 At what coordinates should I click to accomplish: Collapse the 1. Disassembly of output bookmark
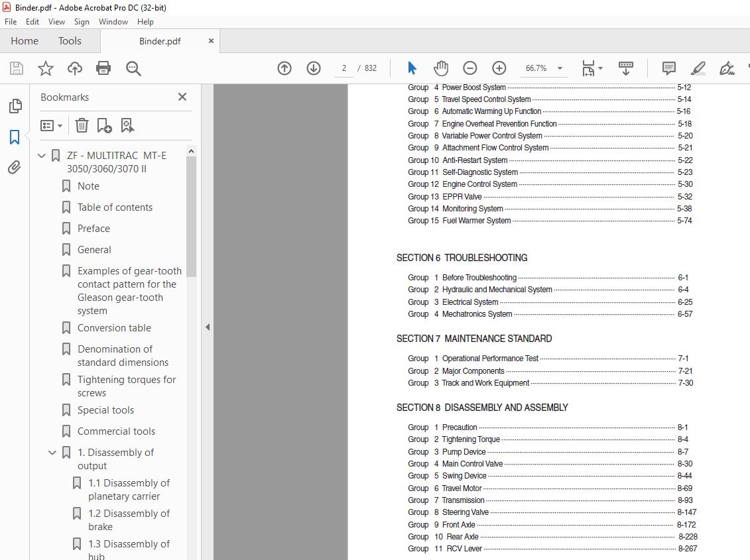coord(52,453)
